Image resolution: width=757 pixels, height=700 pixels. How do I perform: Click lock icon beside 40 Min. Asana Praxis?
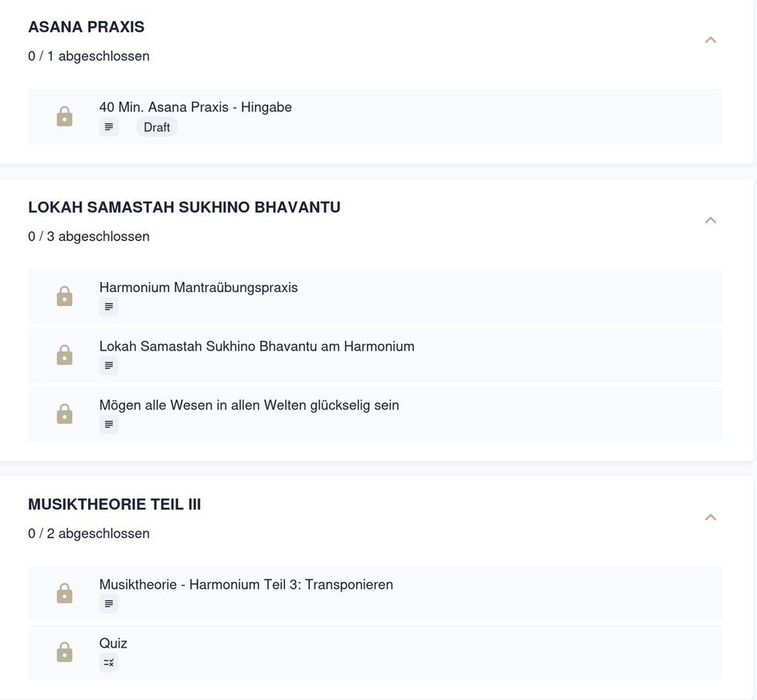pos(65,117)
